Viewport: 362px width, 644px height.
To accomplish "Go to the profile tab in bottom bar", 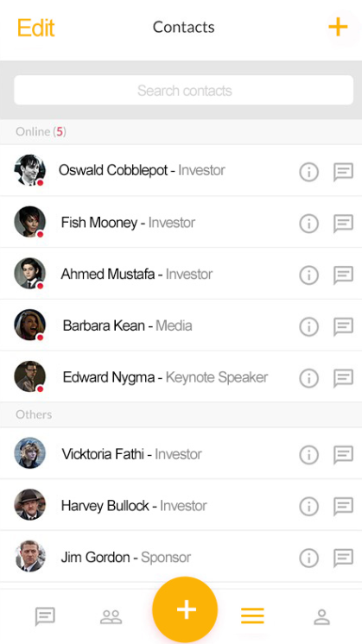I will click(x=321, y=616).
